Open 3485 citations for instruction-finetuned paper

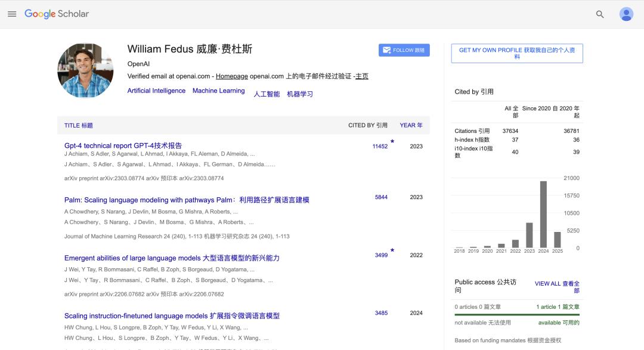coord(381,313)
